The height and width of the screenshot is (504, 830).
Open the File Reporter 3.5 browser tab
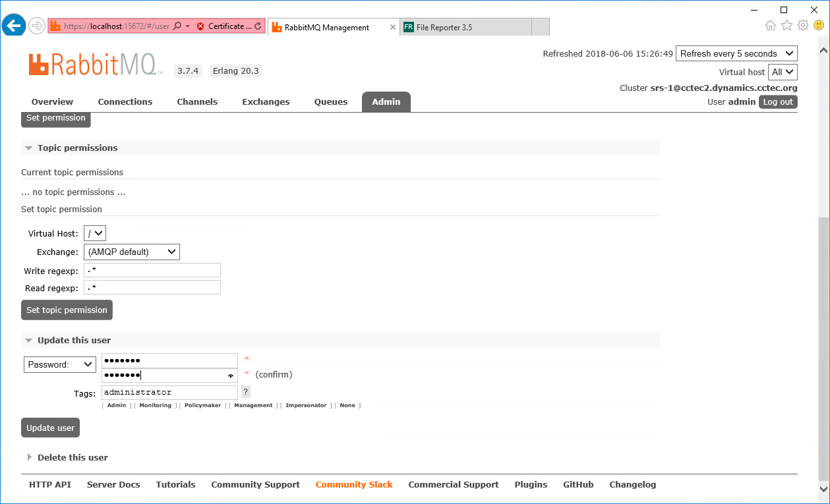465,27
